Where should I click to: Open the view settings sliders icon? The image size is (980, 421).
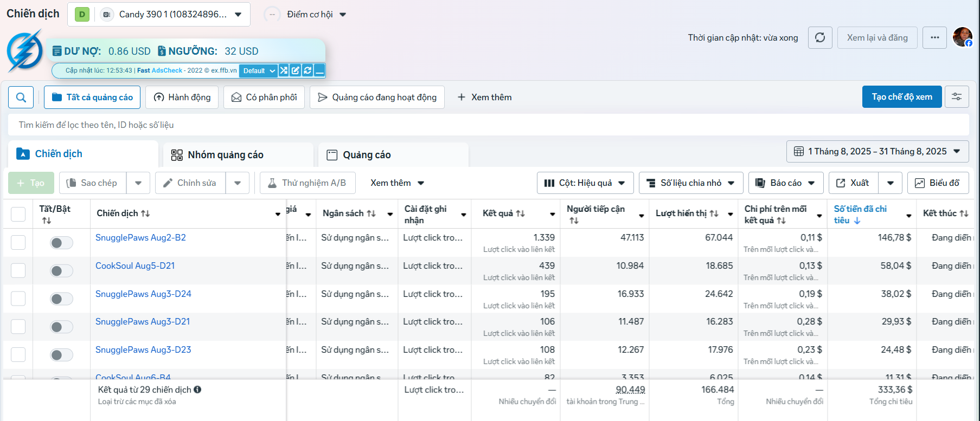[x=957, y=97]
